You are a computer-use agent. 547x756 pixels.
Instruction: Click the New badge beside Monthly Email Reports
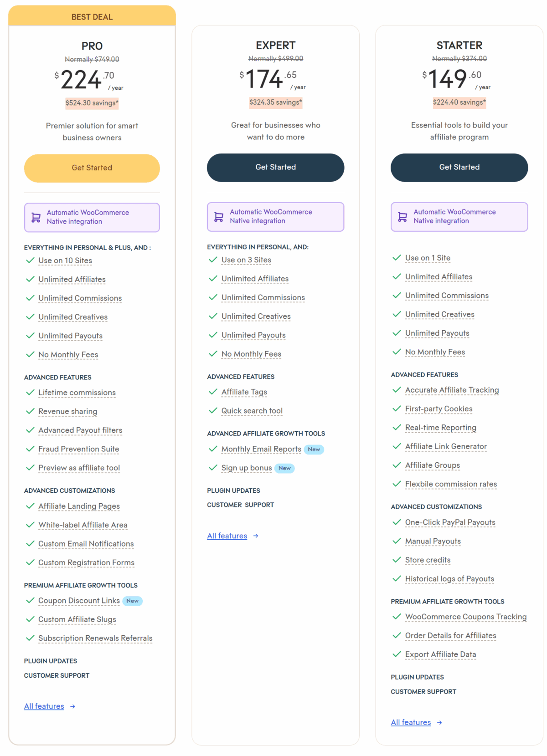(314, 450)
